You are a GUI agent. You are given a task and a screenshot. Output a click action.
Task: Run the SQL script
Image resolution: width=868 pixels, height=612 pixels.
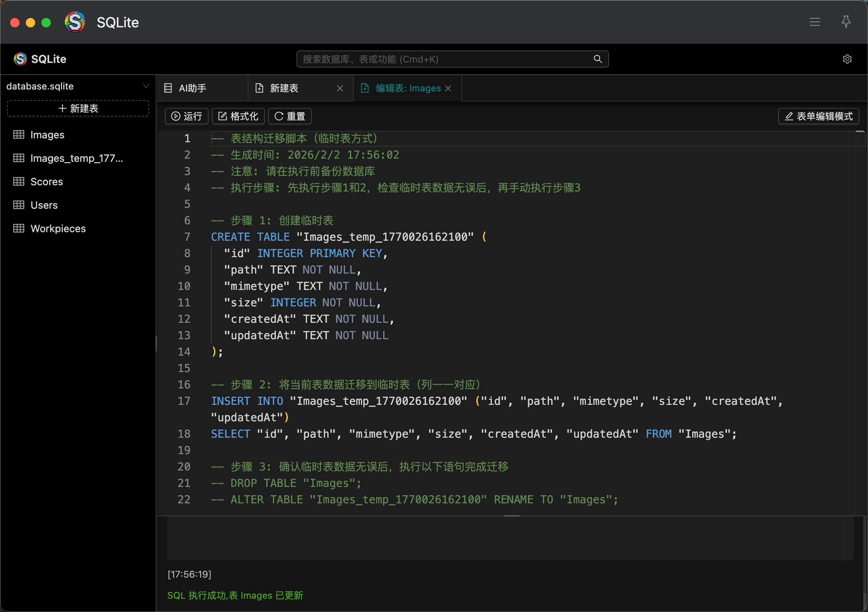(x=187, y=116)
